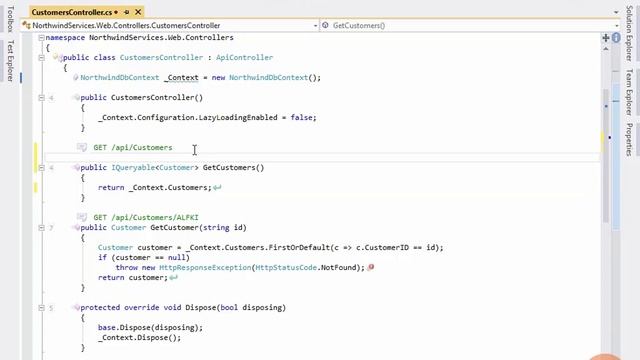Click the split editor plus icon

[x=606, y=38]
